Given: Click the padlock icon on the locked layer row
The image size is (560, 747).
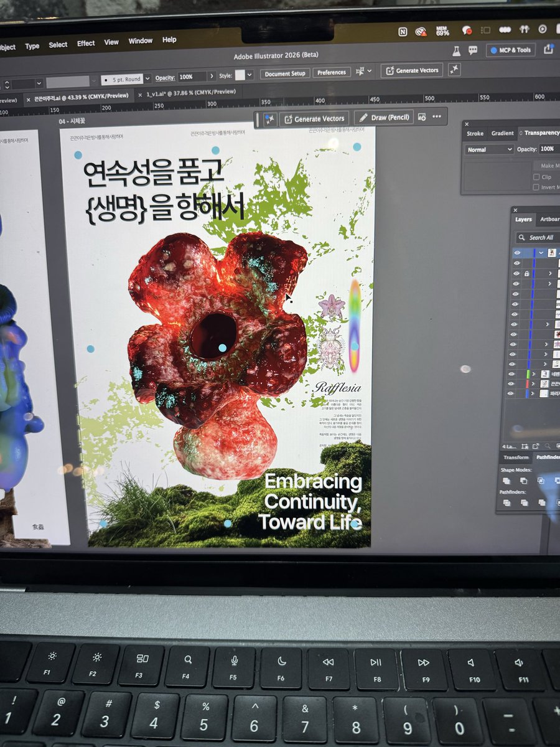Looking at the screenshot, I should [526, 273].
